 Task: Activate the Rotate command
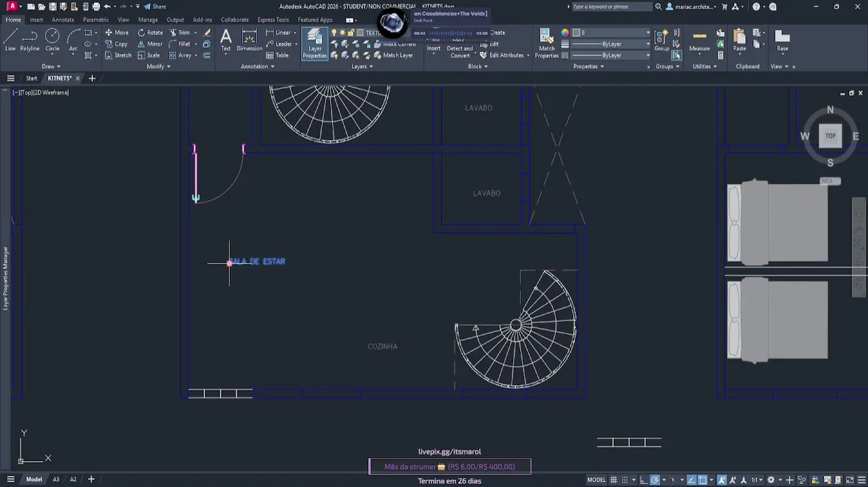point(150,32)
